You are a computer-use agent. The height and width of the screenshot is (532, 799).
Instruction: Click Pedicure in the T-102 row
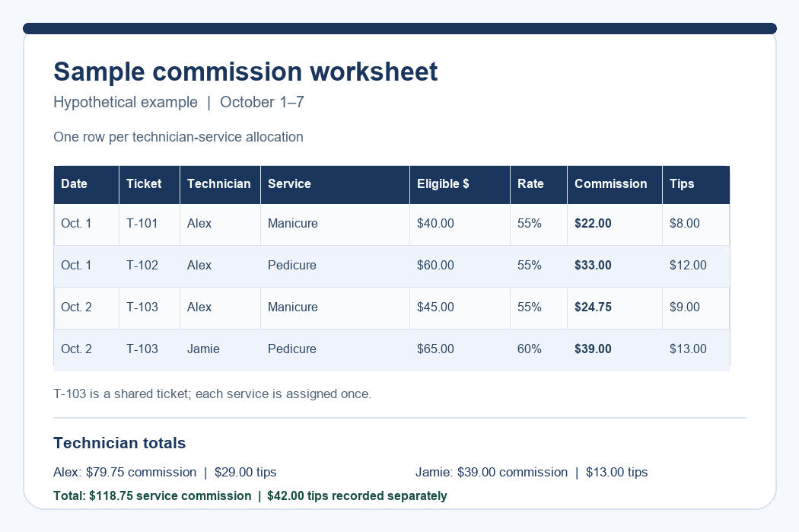[x=292, y=266]
